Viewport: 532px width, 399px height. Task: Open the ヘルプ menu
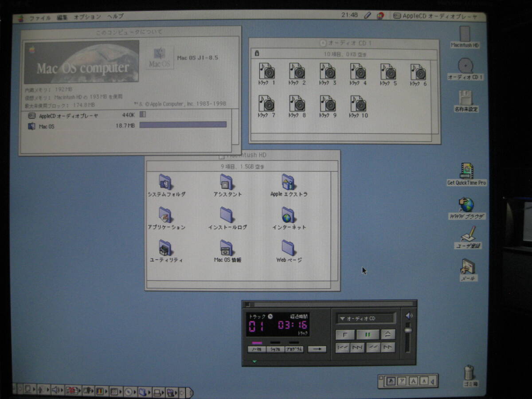point(116,17)
